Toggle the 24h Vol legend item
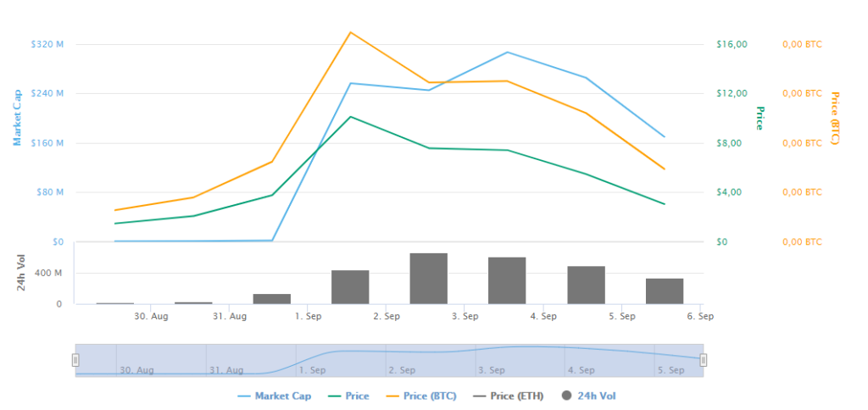868x410 pixels. 588,396
